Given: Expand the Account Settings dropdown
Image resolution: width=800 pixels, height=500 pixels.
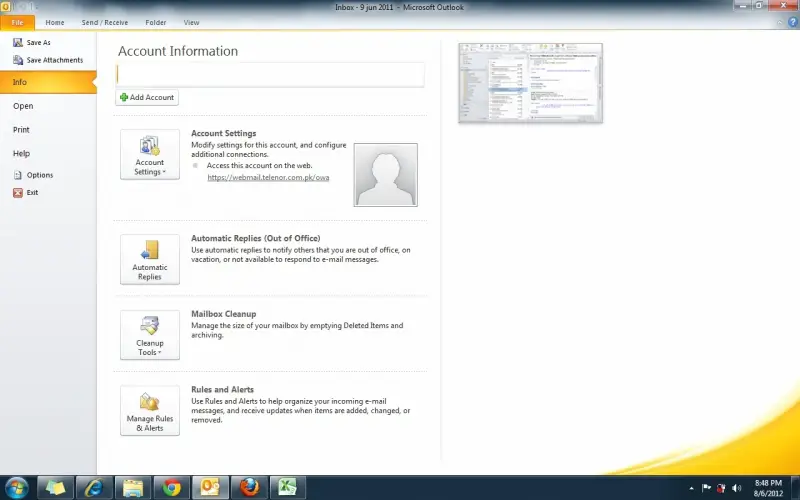Looking at the screenshot, I should (150, 155).
